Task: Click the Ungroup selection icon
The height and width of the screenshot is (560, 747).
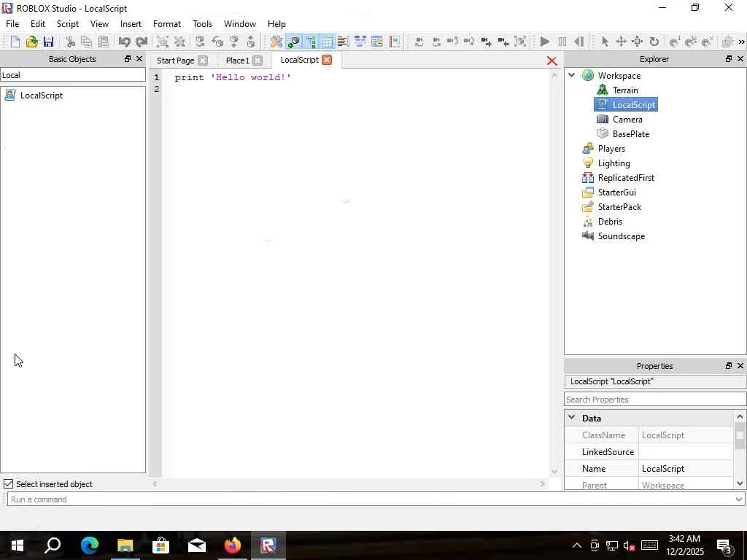Action: coord(179,42)
